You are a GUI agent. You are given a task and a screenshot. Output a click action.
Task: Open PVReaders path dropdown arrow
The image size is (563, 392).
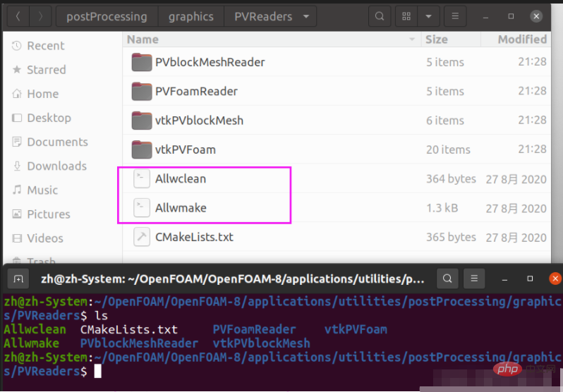[306, 16]
